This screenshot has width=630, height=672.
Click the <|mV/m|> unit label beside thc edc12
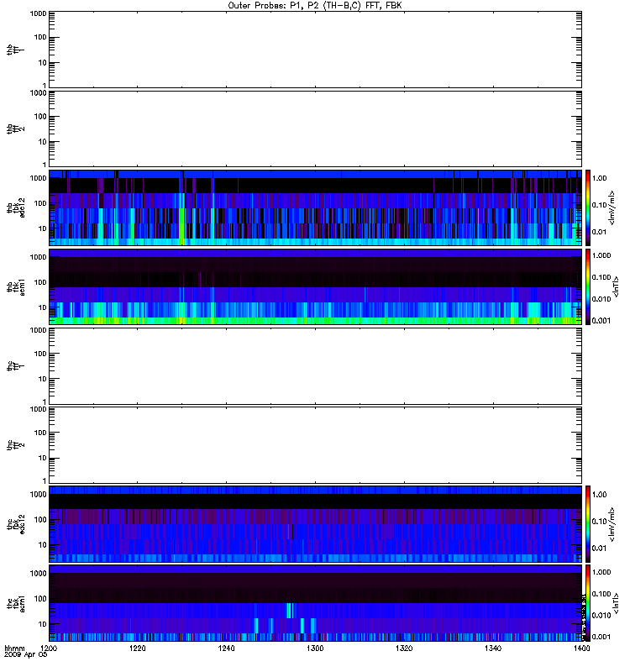pyautogui.click(x=612, y=524)
